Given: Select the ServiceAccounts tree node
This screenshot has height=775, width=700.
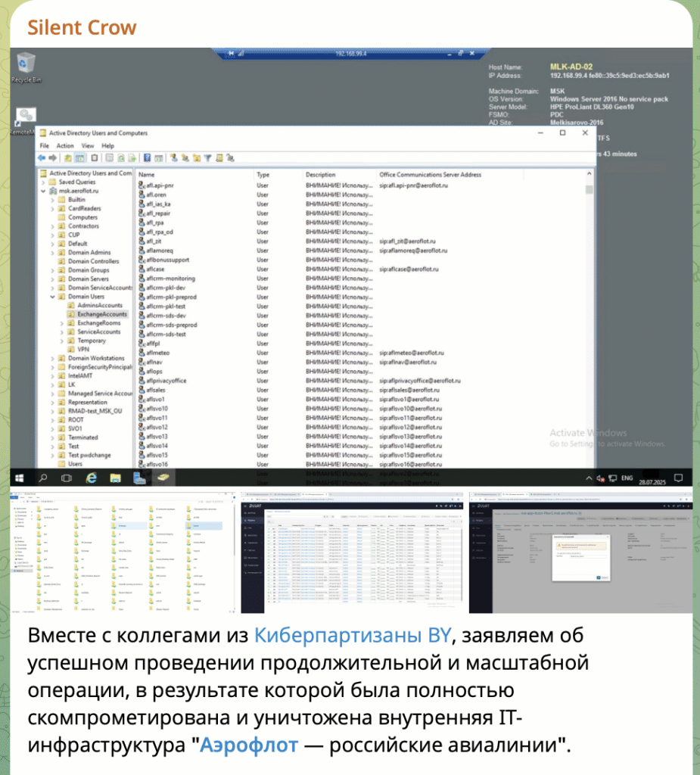Looking at the screenshot, I should pos(99,332).
